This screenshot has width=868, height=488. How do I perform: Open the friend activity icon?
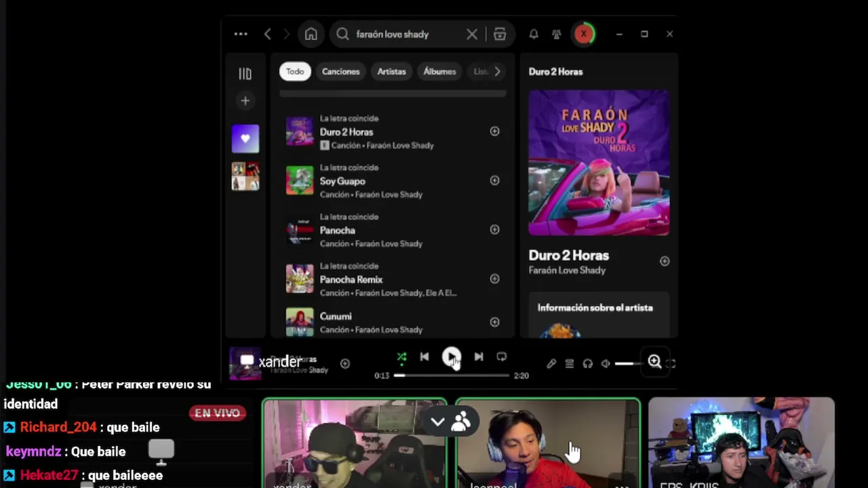[x=557, y=34]
